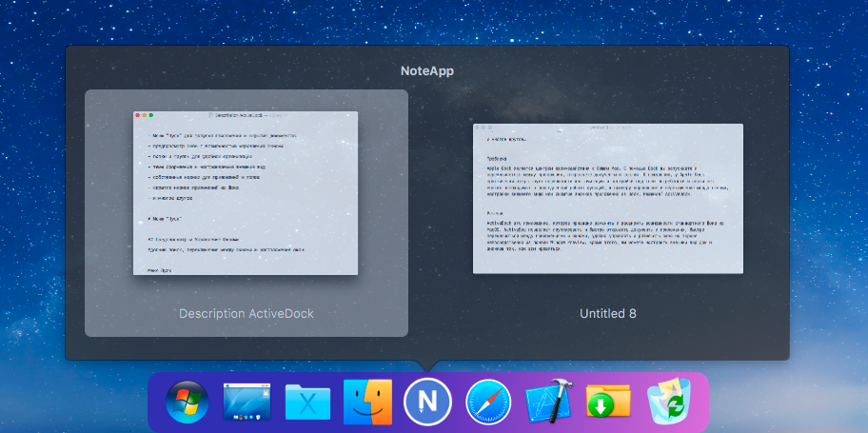Click the NoteApp title in preview panel

tap(427, 70)
